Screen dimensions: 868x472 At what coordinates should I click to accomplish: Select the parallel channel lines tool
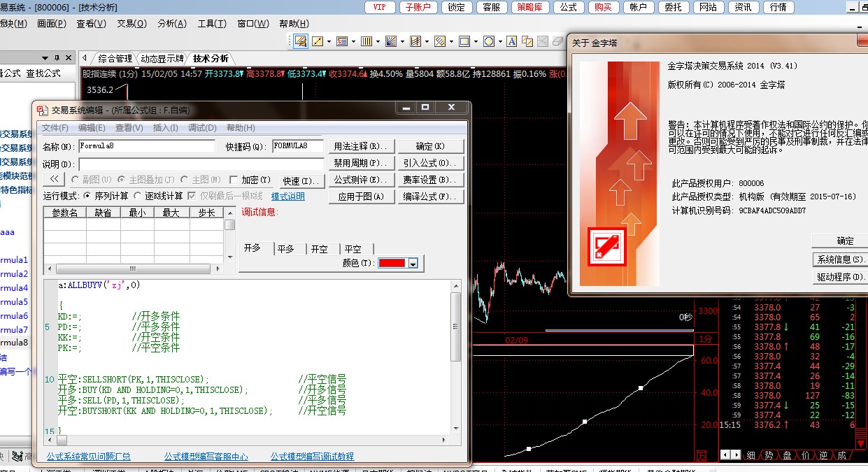click(415, 41)
